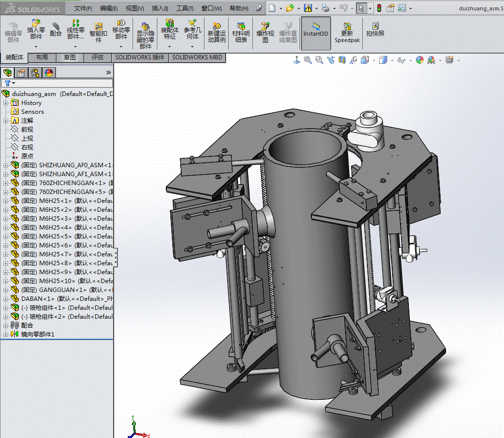Click the Edit Appearance color sphere
The height and width of the screenshot is (438, 504).
coord(420,60)
